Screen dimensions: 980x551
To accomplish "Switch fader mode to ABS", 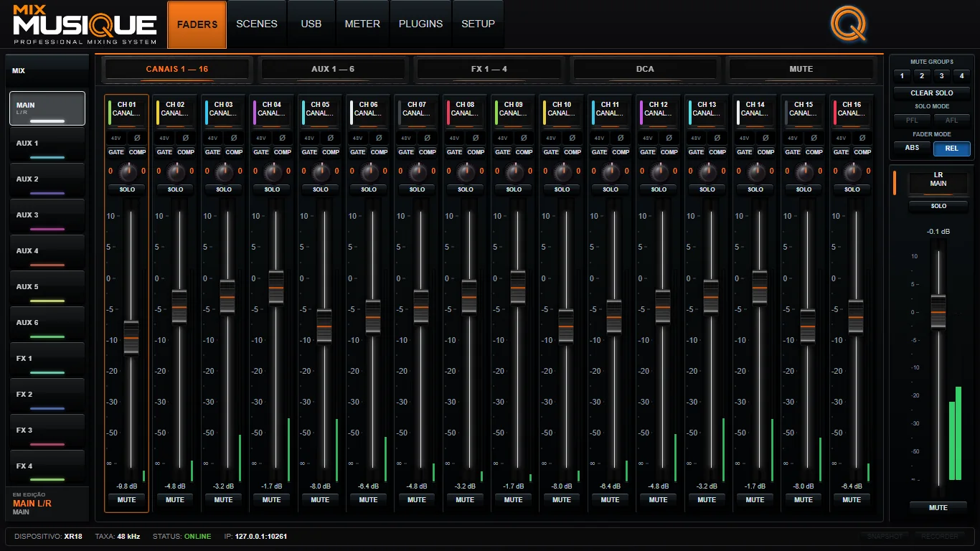I will (x=912, y=148).
